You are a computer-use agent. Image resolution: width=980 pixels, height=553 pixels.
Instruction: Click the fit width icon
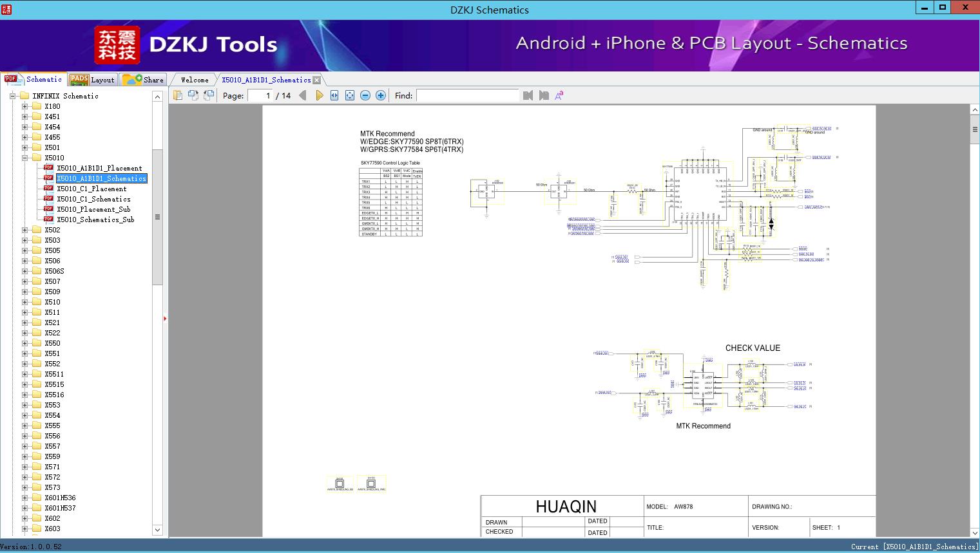(x=334, y=95)
